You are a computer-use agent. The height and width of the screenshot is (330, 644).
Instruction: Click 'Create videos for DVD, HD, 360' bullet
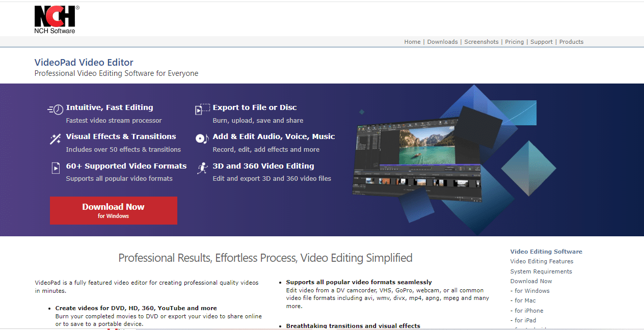point(136,308)
